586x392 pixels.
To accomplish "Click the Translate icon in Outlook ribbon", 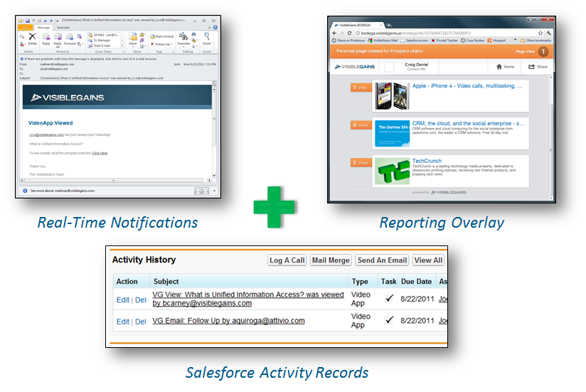I will (183, 36).
